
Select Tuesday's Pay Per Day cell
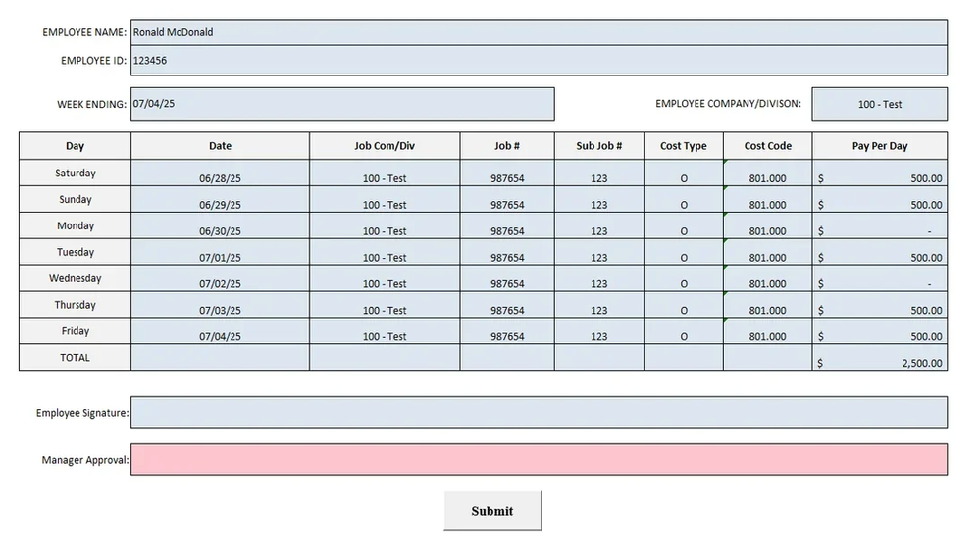tap(879, 252)
